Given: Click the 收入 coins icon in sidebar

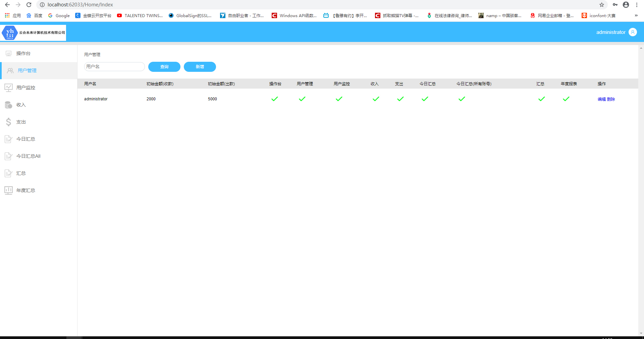Looking at the screenshot, I should click(9, 105).
